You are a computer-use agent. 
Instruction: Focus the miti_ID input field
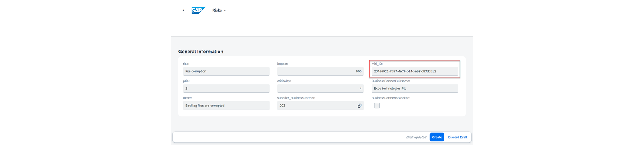[x=415, y=71]
